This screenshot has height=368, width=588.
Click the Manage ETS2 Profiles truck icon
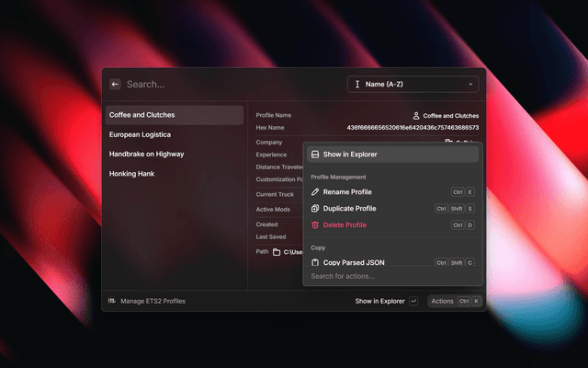(112, 301)
